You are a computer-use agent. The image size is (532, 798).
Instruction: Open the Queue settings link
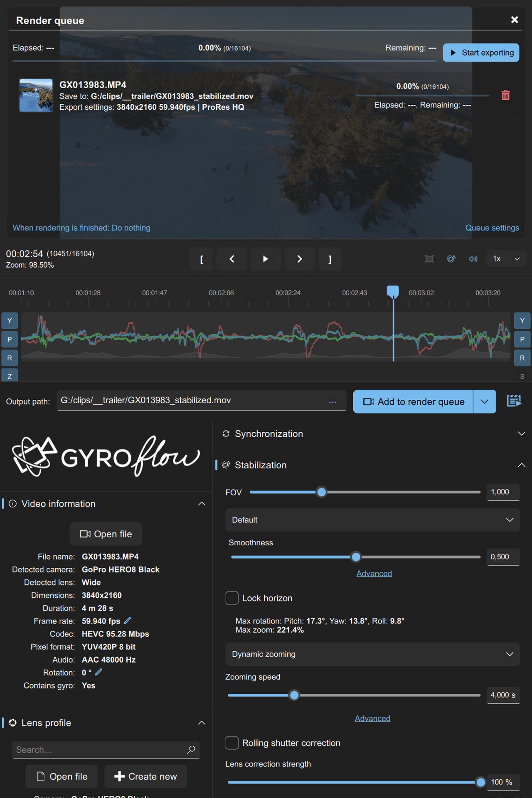click(492, 228)
